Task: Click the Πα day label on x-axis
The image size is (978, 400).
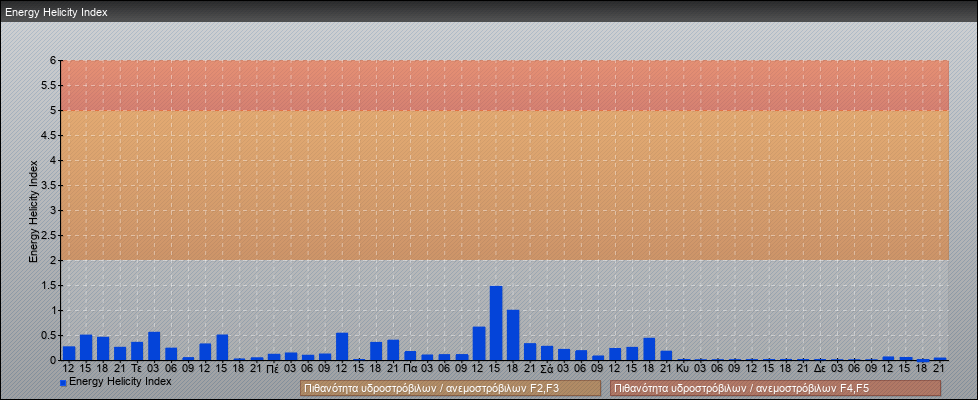Action: (410, 369)
